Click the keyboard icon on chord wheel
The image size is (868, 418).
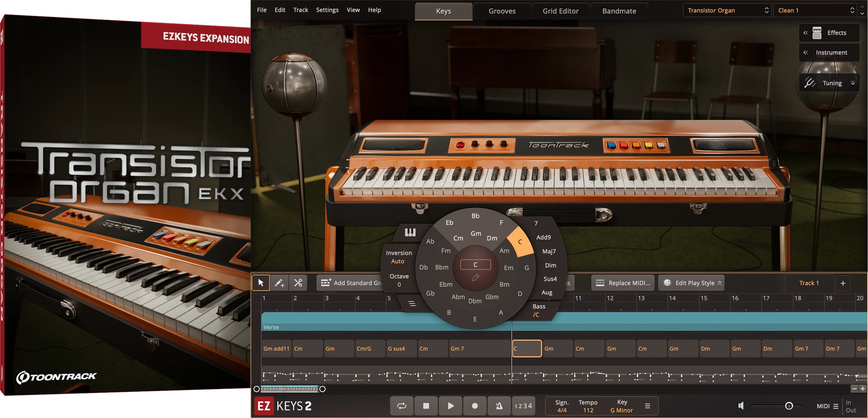click(x=410, y=233)
